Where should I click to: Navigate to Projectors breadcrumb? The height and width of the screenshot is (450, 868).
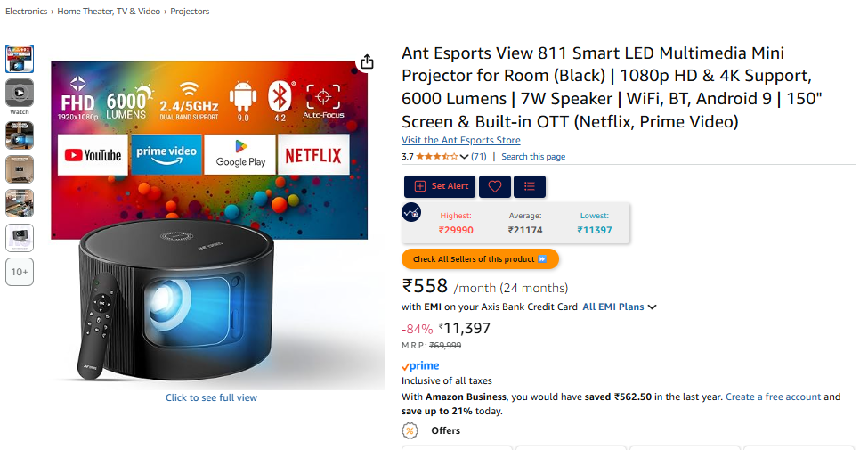(190, 12)
